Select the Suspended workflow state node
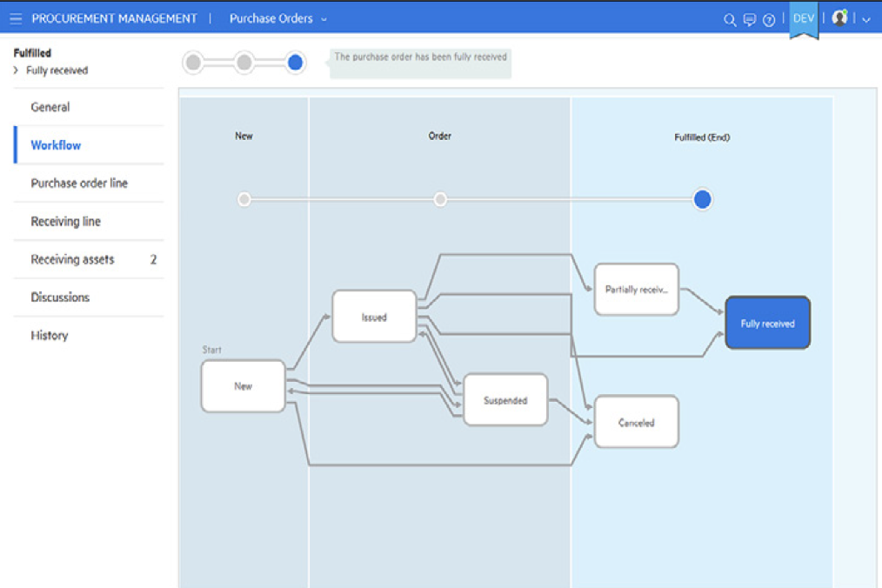The image size is (882, 588). coord(505,400)
